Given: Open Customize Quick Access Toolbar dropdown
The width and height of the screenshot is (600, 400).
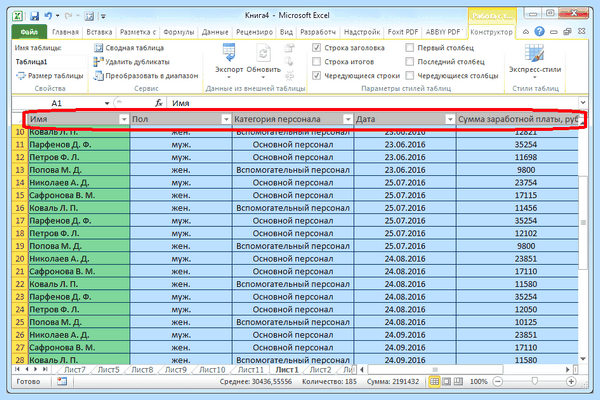Looking at the screenshot, I should click(x=103, y=16).
